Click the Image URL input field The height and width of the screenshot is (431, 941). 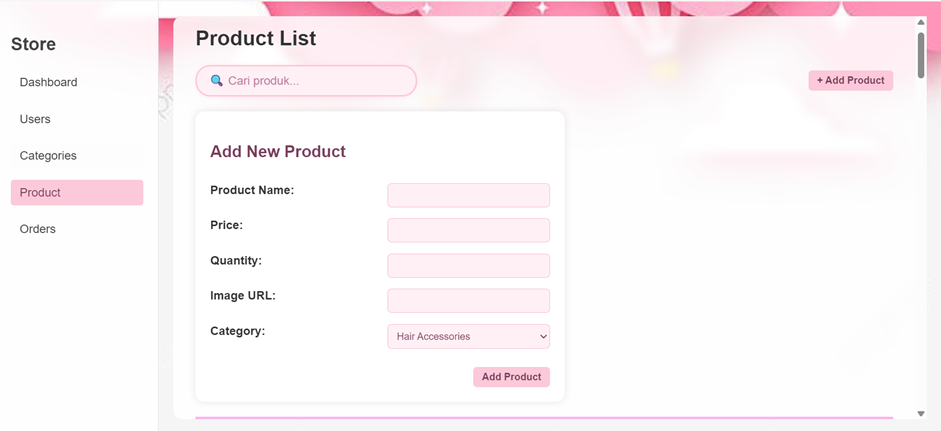tap(468, 300)
